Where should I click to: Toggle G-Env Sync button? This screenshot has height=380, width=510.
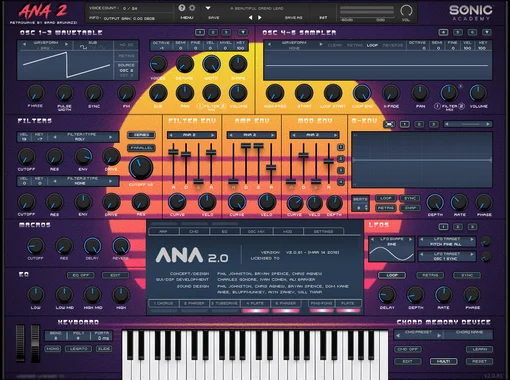coord(410,198)
